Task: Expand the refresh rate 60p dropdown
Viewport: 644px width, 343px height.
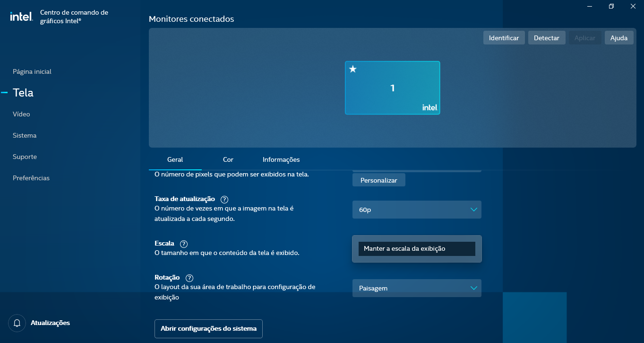Action: click(x=416, y=210)
